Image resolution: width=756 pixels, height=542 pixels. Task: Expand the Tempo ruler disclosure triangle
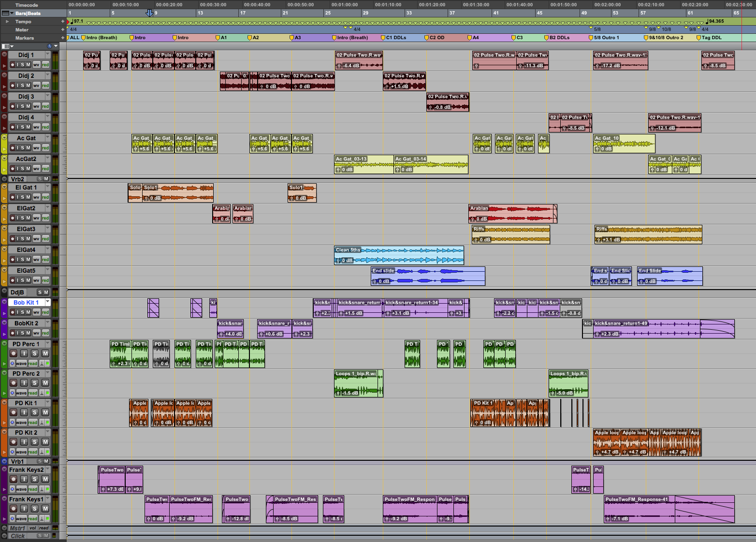pyautogui.click(x=7, y=22)
